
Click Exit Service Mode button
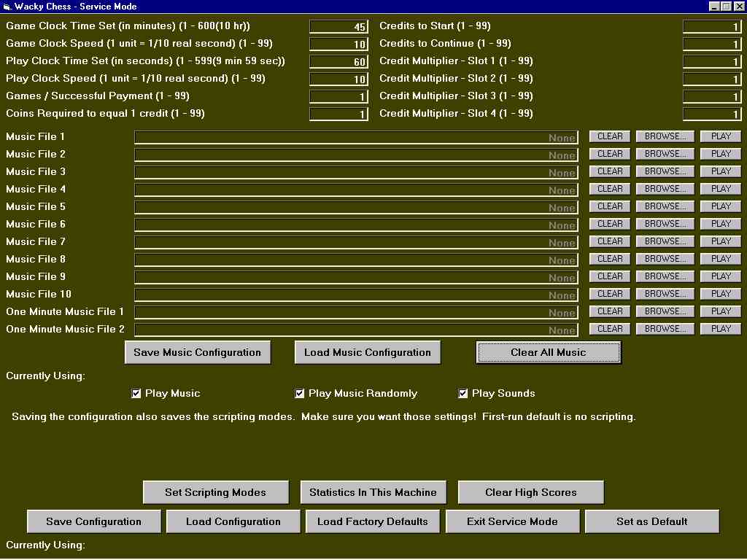512,521
